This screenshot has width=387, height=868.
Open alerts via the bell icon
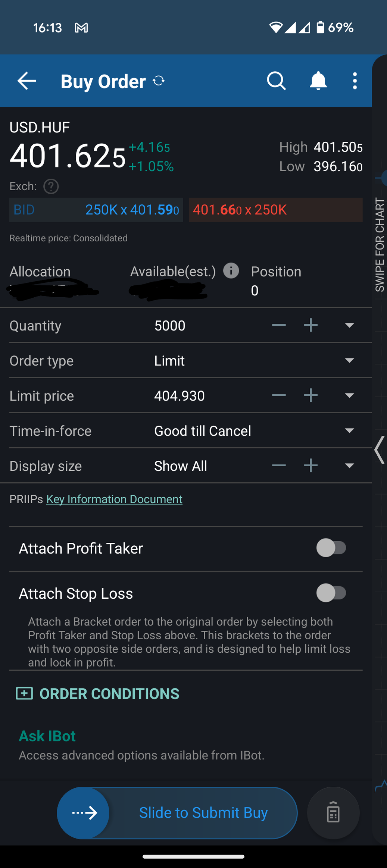click(x=318, y=81)
